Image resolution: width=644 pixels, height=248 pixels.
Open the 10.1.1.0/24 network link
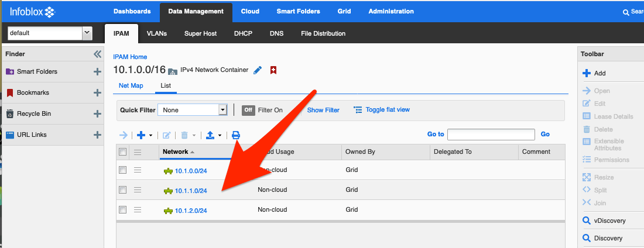tap(191, 191)
